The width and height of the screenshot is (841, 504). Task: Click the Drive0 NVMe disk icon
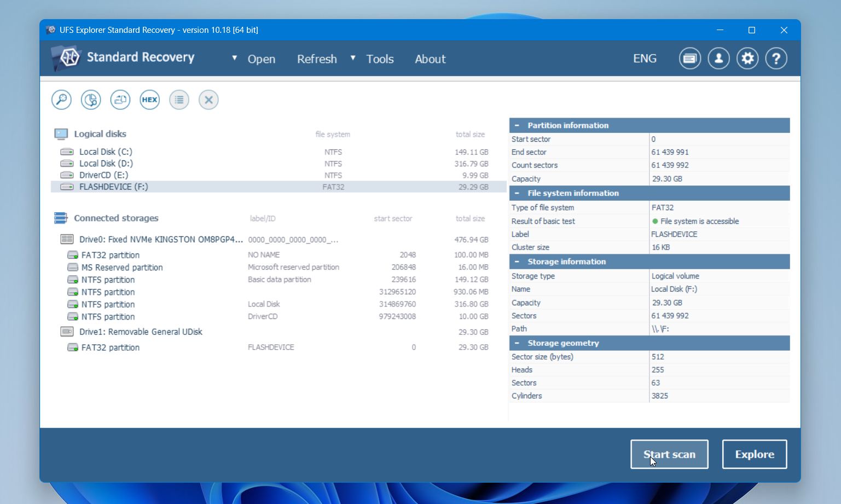pyautogui.click(x=67, y=239)
